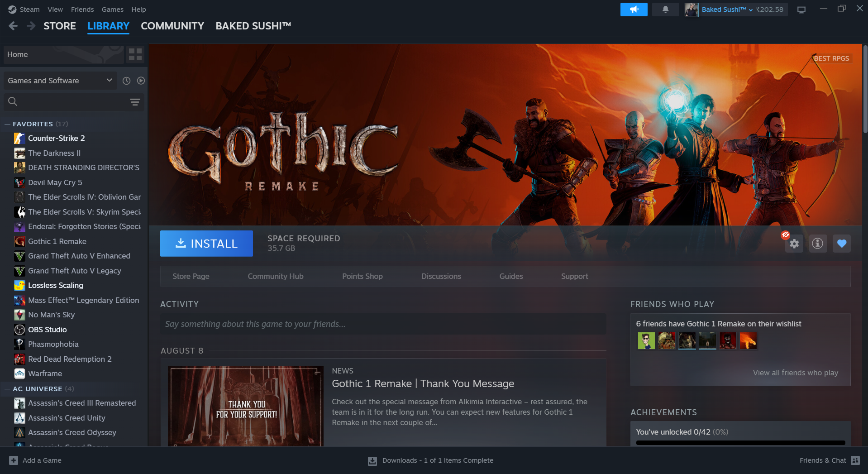The width and height of the screenshot is (868, 474).
Task: Open the Baked Sushi account dropdown
Action: (727, 10)
